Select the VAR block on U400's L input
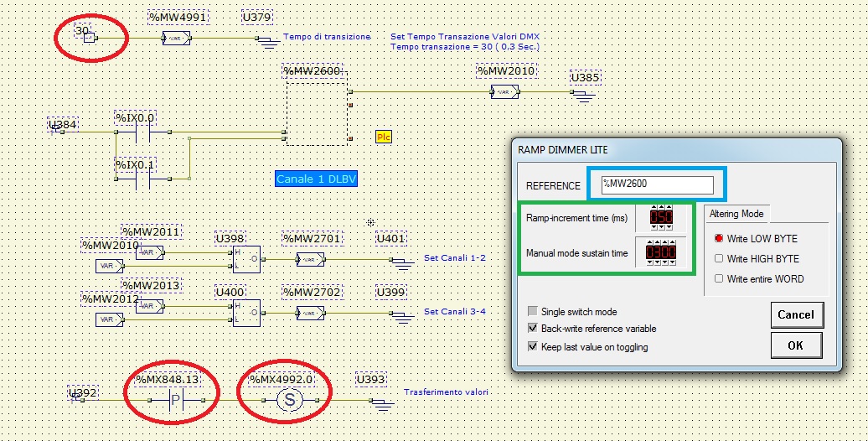 coord(110,319)
